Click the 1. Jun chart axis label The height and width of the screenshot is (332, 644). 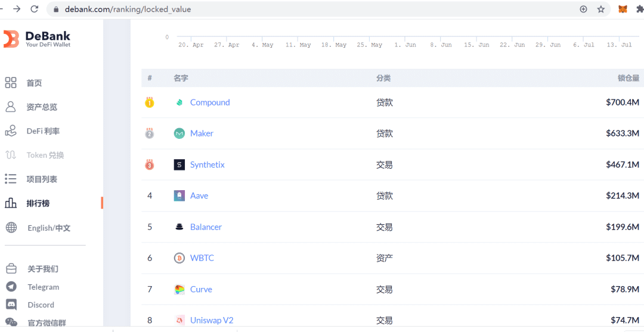[405, 45]
